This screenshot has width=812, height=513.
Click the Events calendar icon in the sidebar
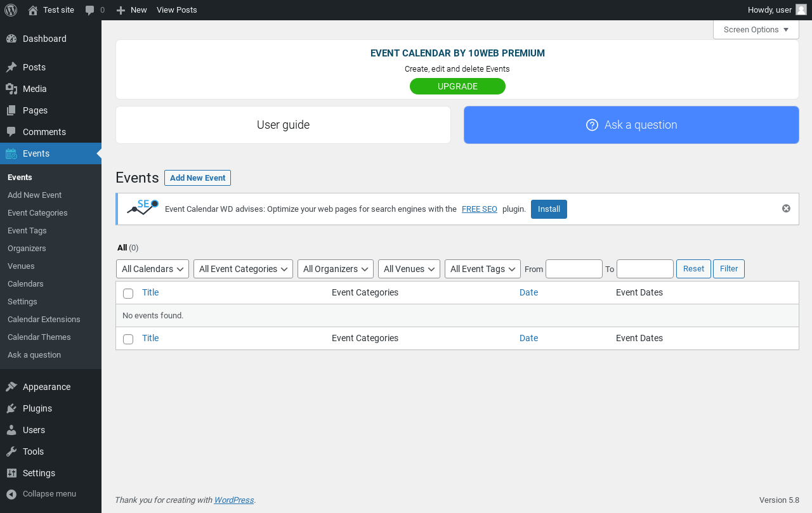(x=11, y=153)
